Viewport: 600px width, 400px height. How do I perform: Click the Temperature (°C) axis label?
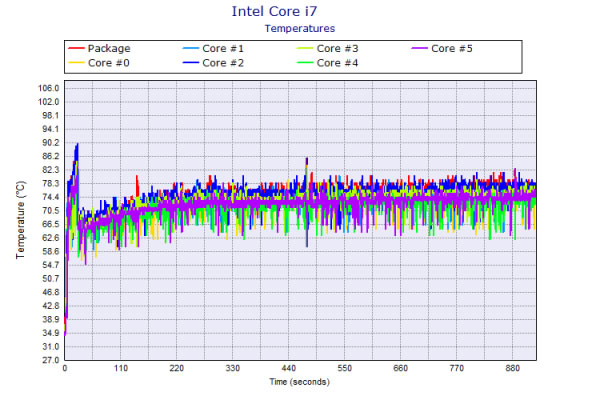coord(21,220)
